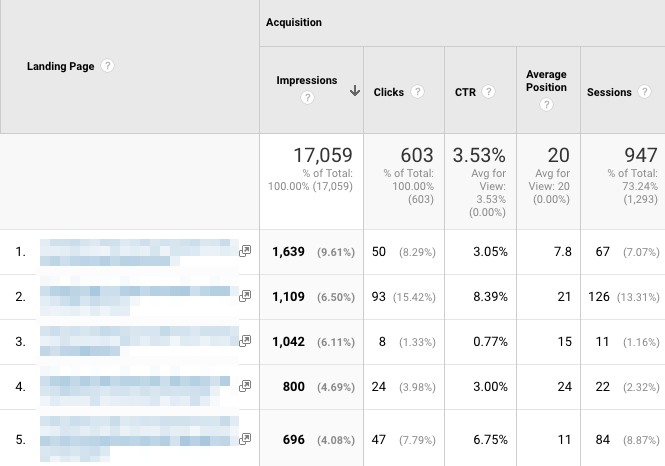This screenshot has height=466, width=665.
Task: Select clicks cell 93 (15.42%)
Action: point(404,297)
